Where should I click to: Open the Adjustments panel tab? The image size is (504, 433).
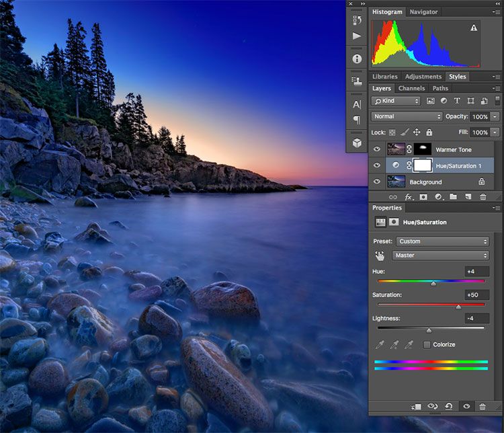click(x=423, y=77)
